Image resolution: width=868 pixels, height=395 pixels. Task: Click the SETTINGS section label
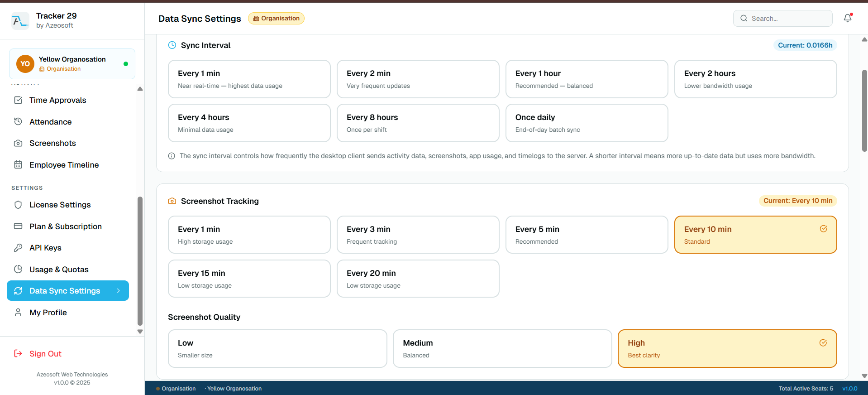[27, 188]
